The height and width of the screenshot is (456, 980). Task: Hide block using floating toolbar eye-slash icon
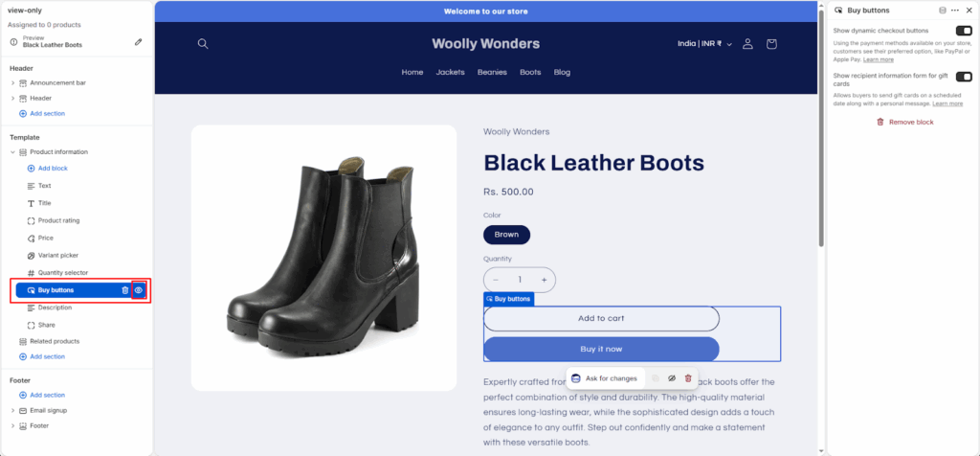pyautogui.click(x=672, y=378)
